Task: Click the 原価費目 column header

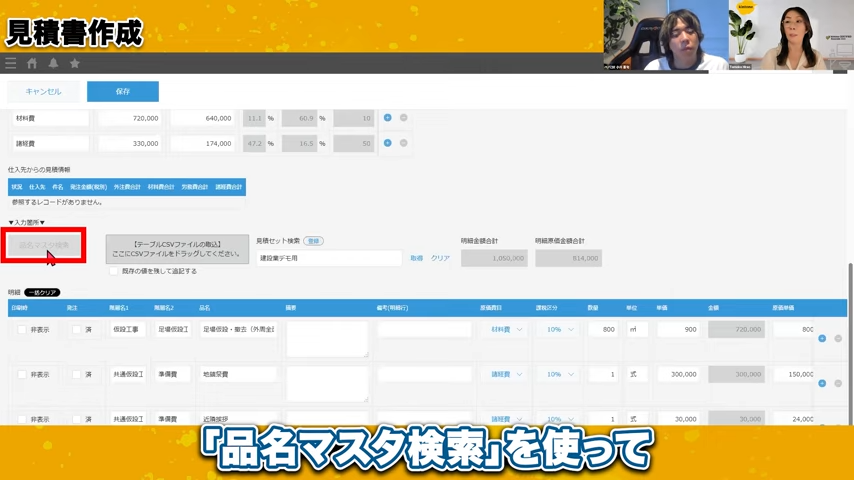Action: [491, 308]
